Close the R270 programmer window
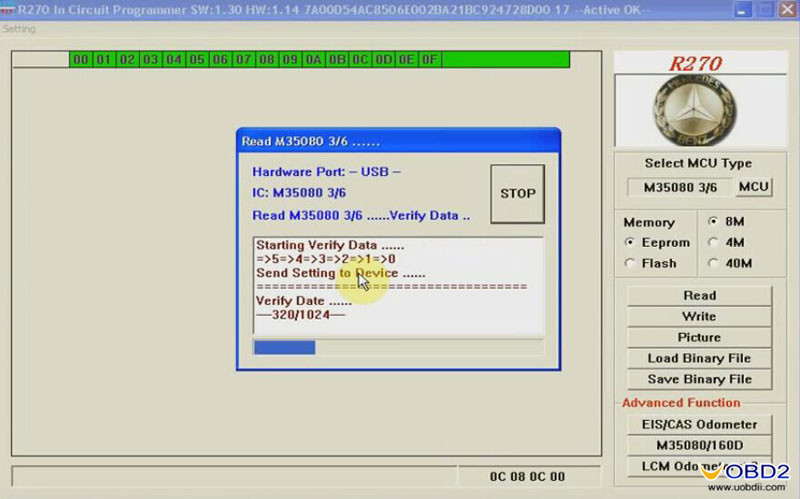 click(788, 9)
